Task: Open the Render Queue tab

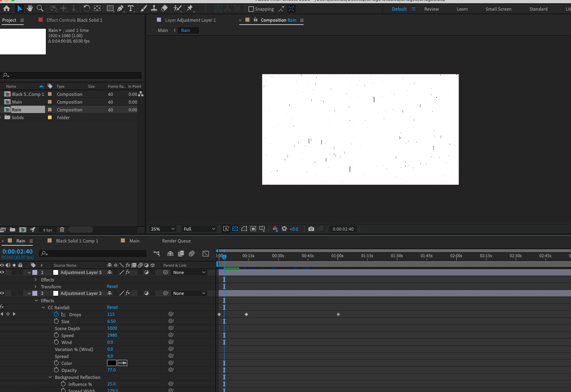Action: point(177,241)
